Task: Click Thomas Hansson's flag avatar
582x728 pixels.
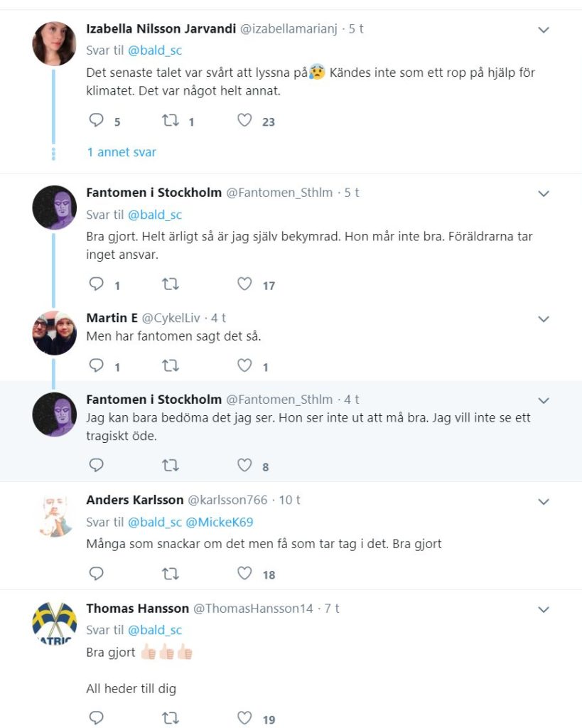Action: click(x=55, y=623)
